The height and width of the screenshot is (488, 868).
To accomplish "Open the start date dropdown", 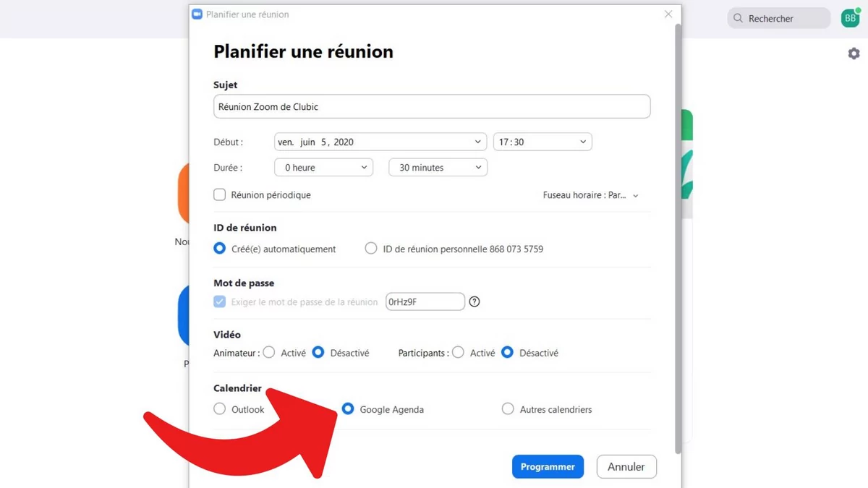I will tap(380, 142).
